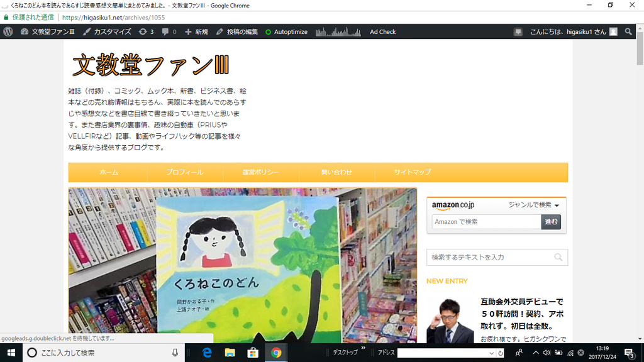Open the Autoptimize admin bar menu
This screenshot has height=362, width=644.
click(286, 31)
